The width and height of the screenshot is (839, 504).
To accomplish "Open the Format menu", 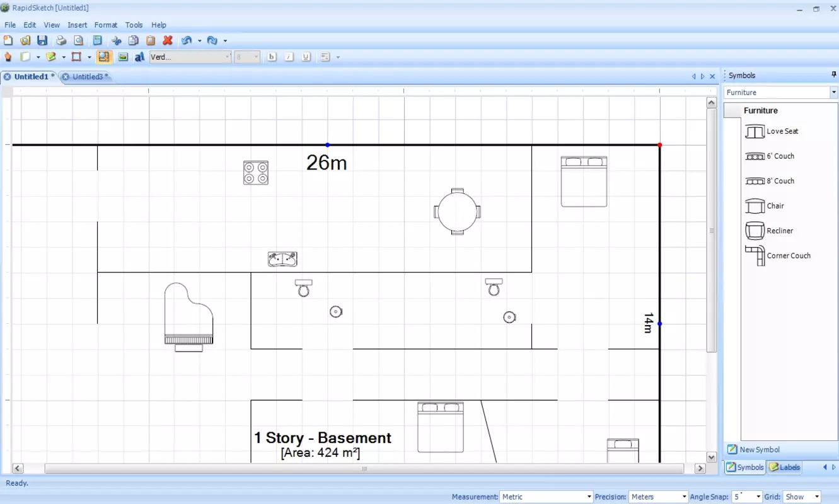I will pyautogui.click(x=106, y=25).
